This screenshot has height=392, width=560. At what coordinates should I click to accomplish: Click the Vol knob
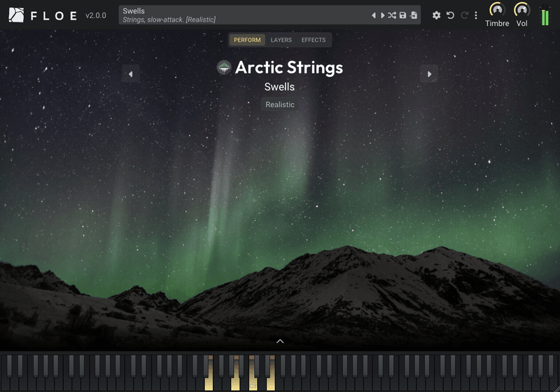click(x=521, y=10)
